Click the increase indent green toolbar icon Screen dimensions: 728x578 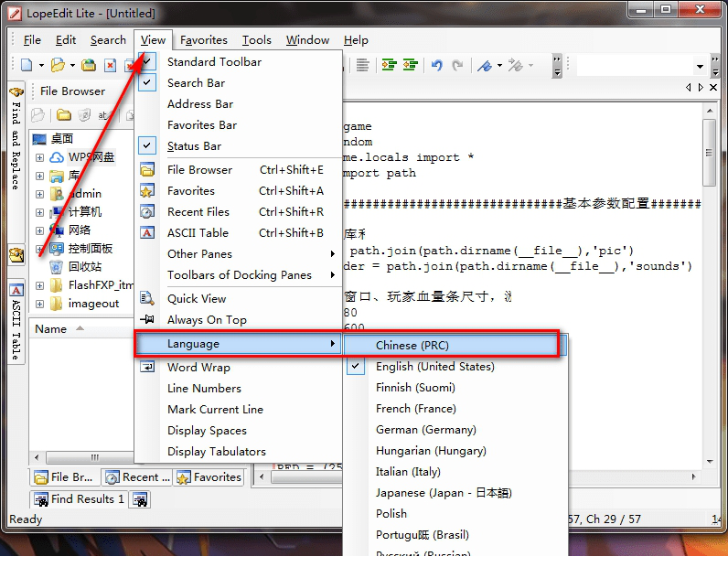tap(389, 65)
